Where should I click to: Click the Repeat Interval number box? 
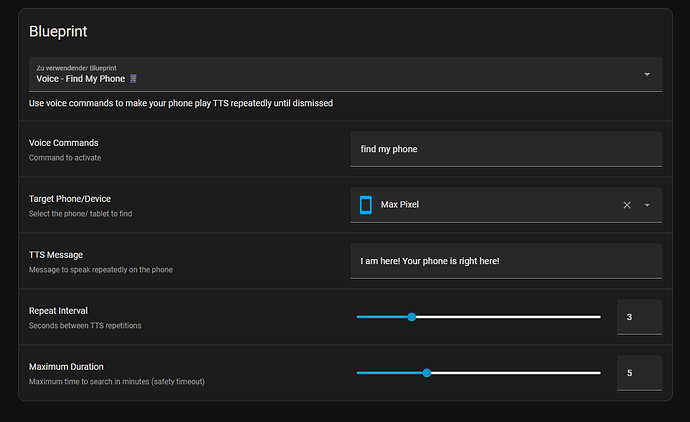tap(639, 317)
